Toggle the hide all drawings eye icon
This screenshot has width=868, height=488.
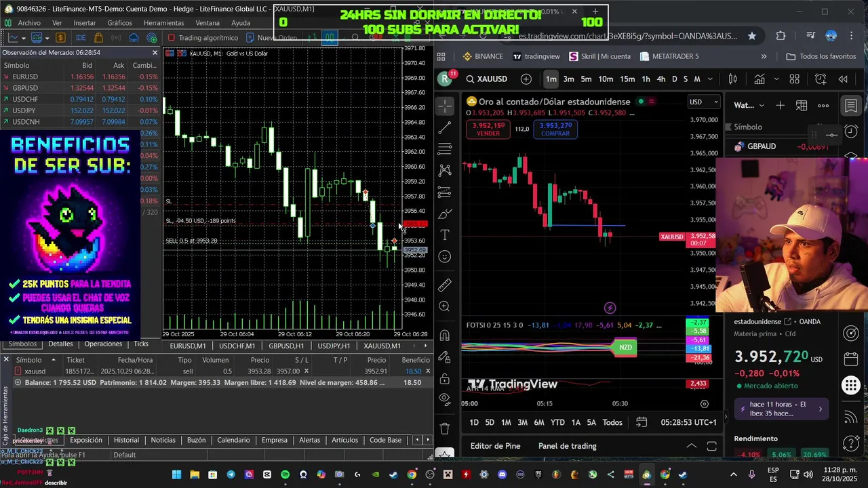coord(445,399)
